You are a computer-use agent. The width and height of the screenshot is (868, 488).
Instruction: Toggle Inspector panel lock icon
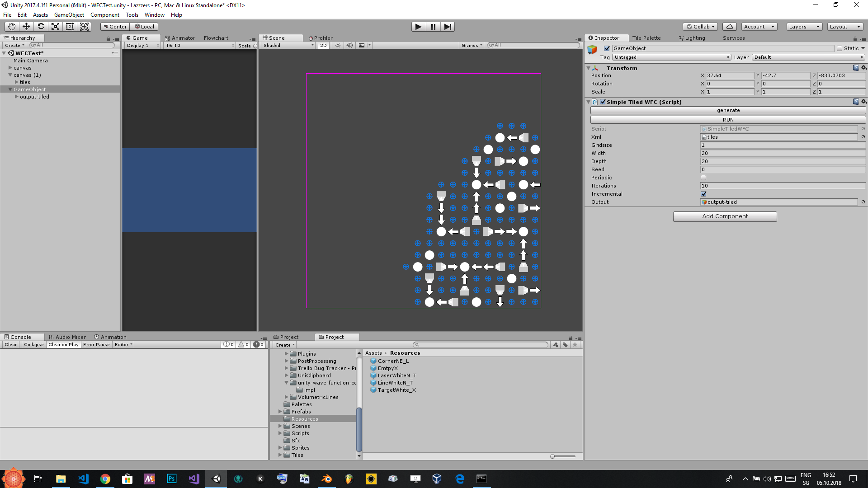[x=855, y=39]
